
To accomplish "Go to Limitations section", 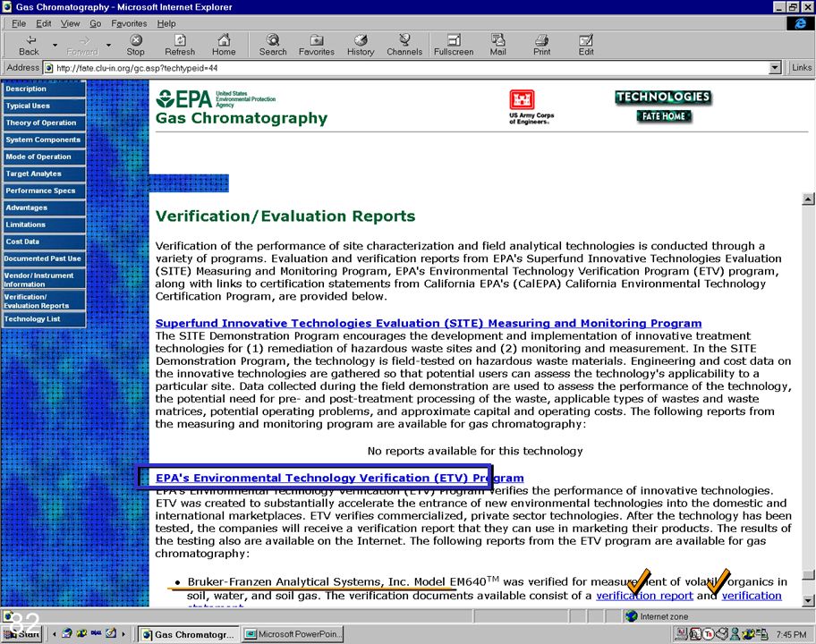I will point(44,225).
